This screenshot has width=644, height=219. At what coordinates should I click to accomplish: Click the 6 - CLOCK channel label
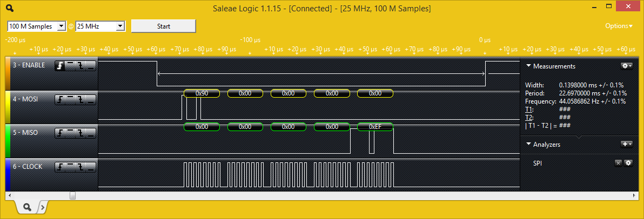click(28, 166)
